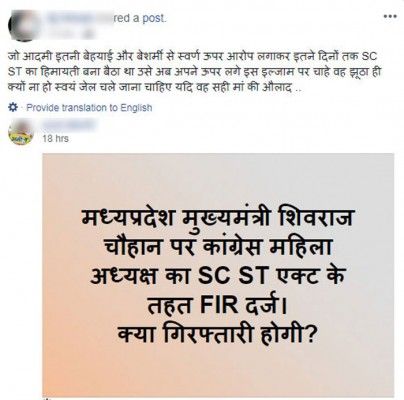This screenshot has height=400, width=404.
Task: Click the gear icon beside translation link
Action: pyautogui.click(x=12, y=108)
